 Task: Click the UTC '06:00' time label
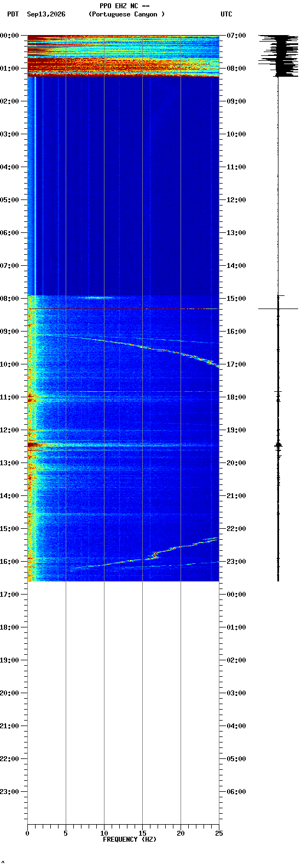click(x=236, y=791)
